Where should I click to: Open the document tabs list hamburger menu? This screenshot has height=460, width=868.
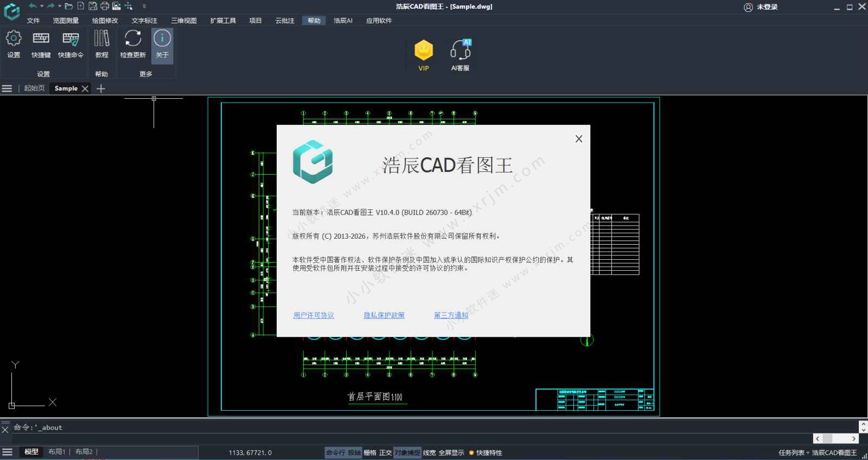[7, 88]
